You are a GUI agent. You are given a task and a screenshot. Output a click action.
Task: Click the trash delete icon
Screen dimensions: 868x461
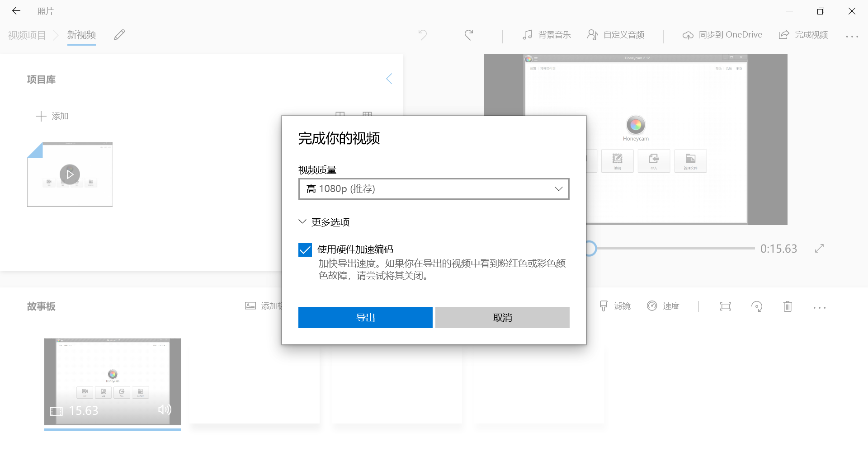pos(788,306)
